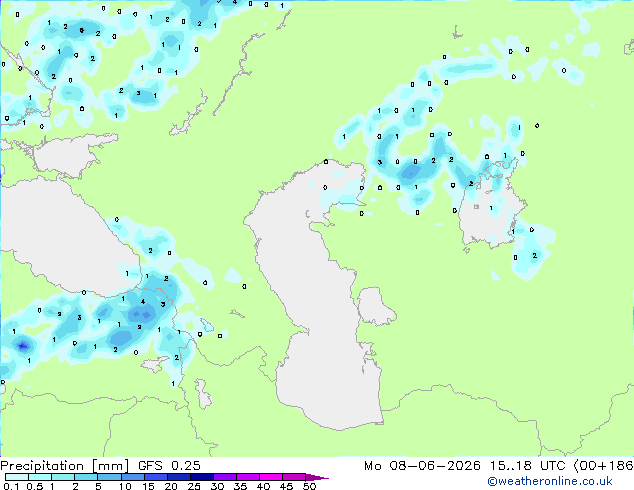
Task: Click the legend value '40'
Action: (263, 486)
